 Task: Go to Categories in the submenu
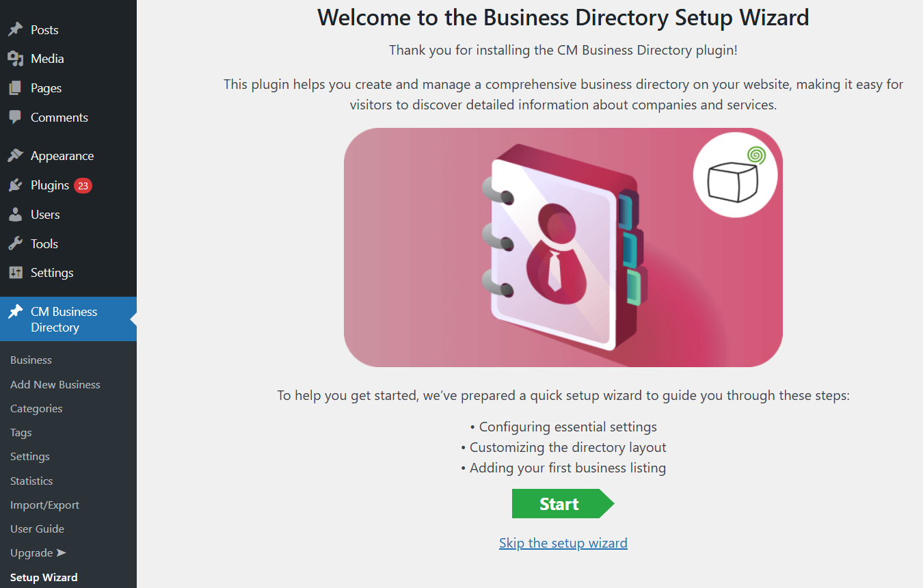[36, 408]
